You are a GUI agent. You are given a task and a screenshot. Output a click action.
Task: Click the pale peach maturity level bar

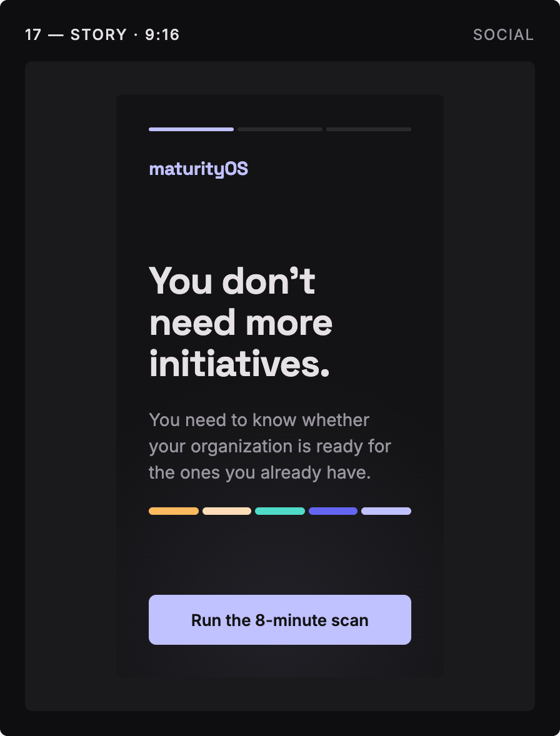227,511
